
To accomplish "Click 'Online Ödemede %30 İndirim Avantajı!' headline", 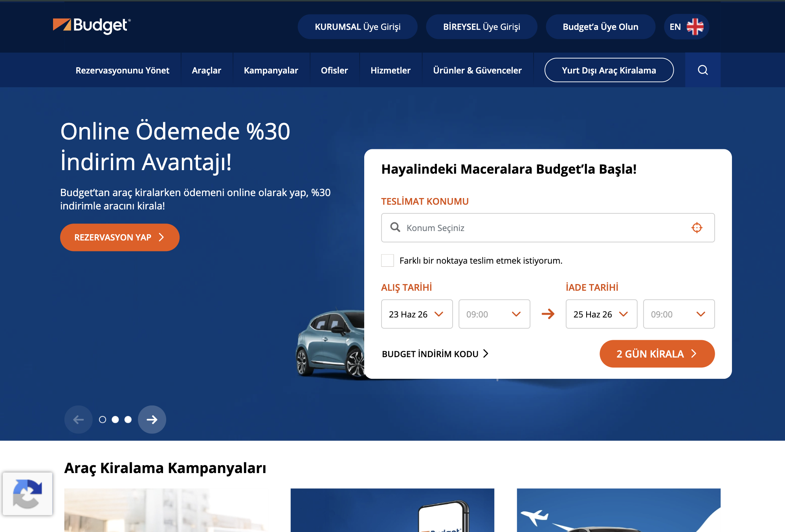I will pyautogui.click(x=175, y=146).
